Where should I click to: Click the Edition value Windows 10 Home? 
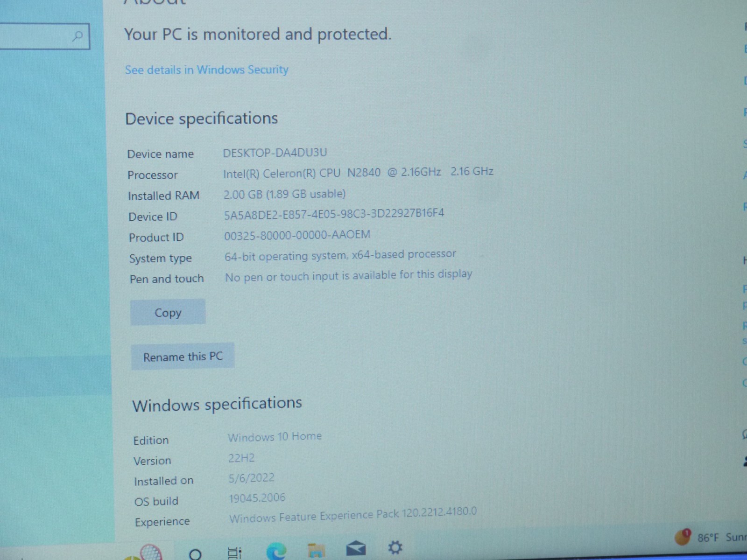275,437
